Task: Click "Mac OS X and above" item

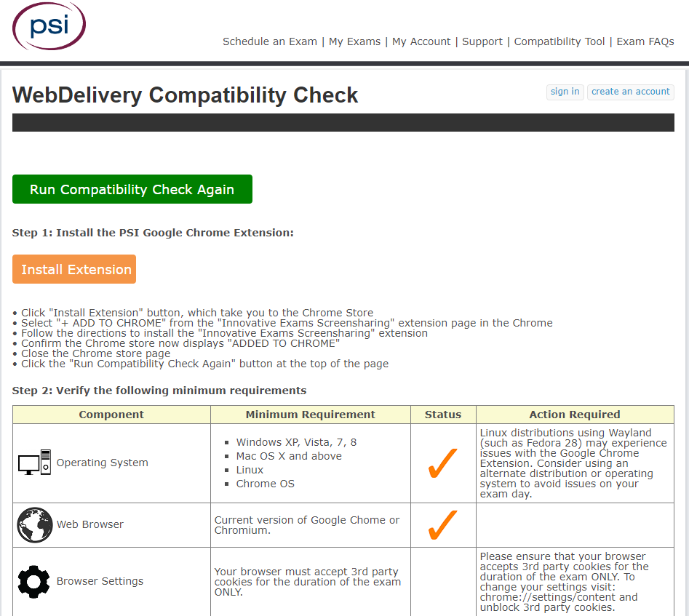Action: [289, 456]
